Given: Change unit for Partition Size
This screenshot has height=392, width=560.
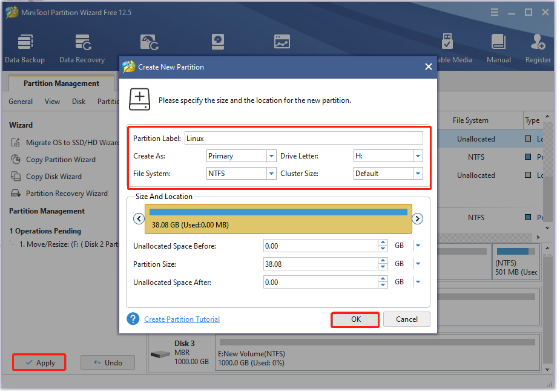Looking at the screenshot, I should pyautogui.click(x=418, y=264).
